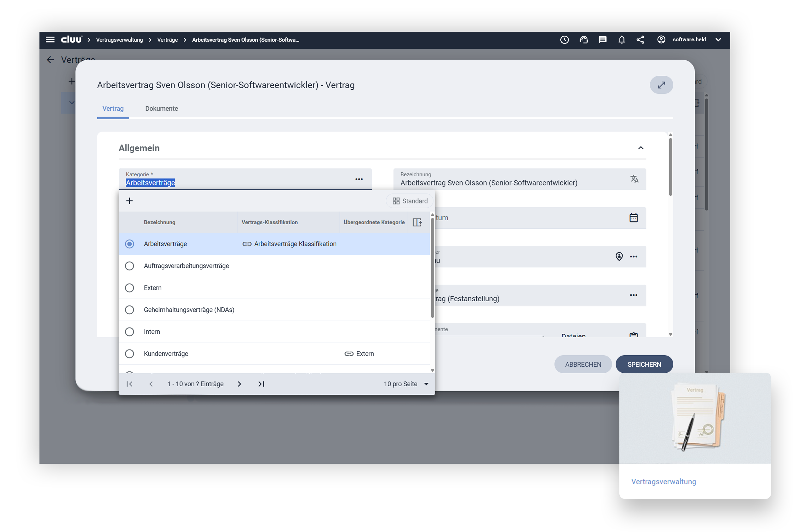Click the translate icon in Bezeichnung field
Screen dimensions: 793x532
pyautogui.click(x=634, y=179)
